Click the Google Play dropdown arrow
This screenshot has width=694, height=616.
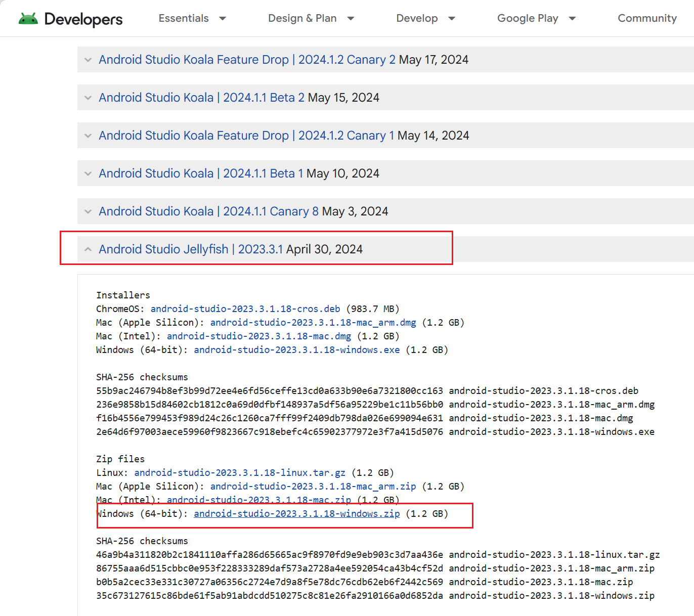click(x=572, y=19)
